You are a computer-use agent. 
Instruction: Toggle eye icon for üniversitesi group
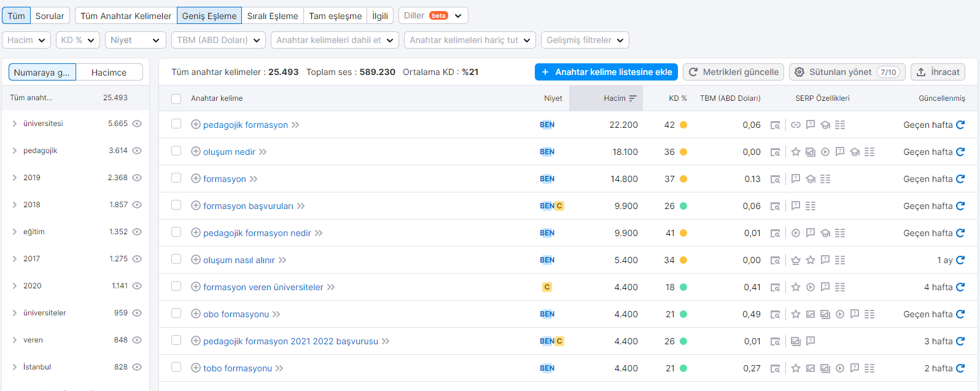(137, 124)
